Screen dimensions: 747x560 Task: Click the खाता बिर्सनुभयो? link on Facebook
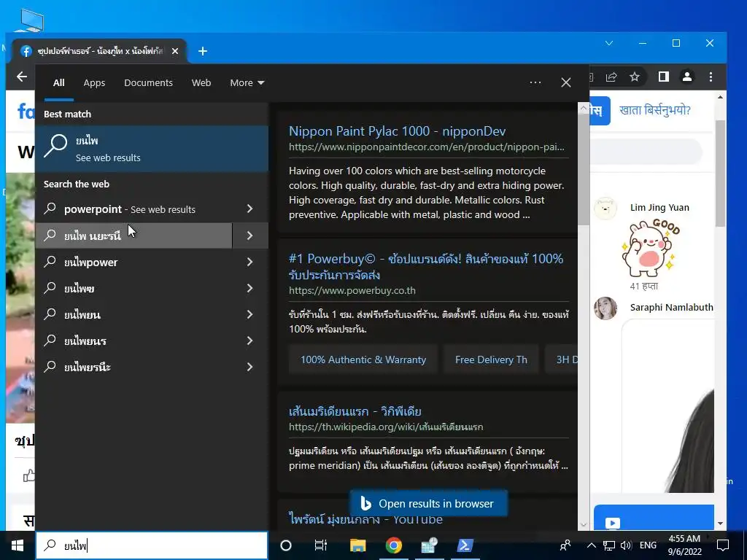654,111
